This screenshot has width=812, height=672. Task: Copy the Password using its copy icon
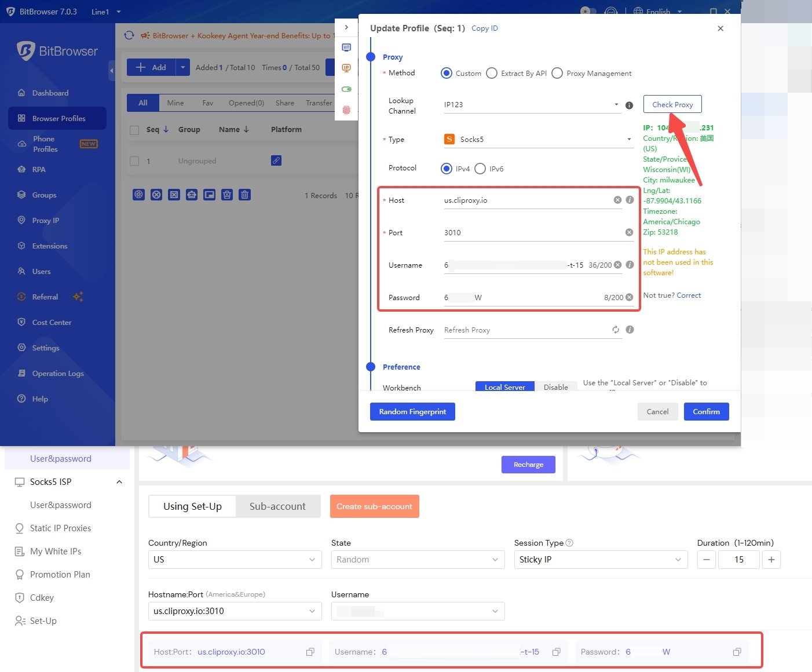point(737,652)
